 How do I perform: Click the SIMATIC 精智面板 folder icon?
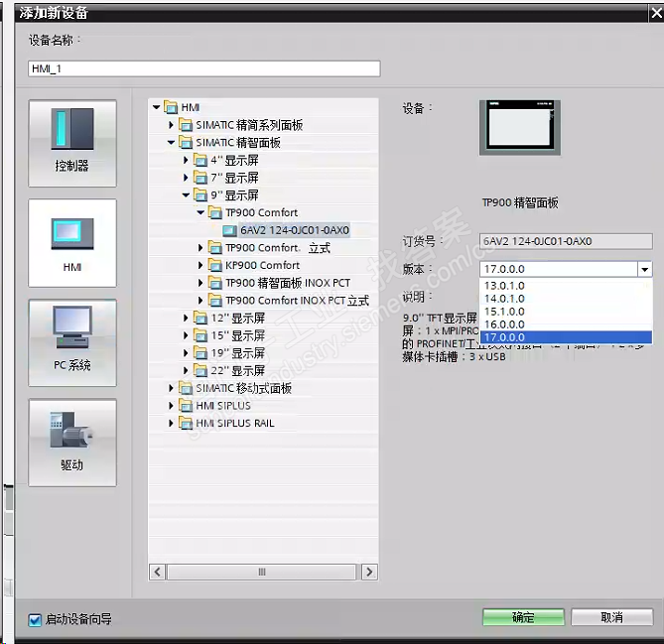pyautogui.click(x=186, y=143)
